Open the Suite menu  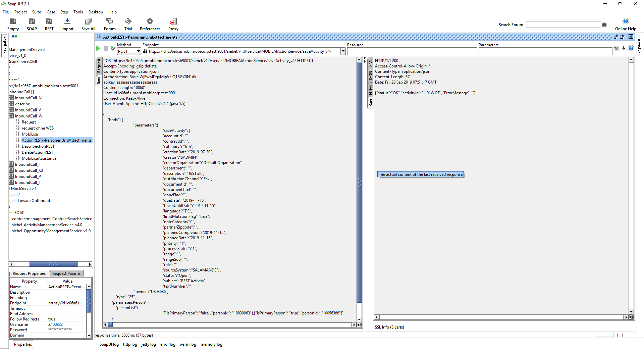(37, 12)
